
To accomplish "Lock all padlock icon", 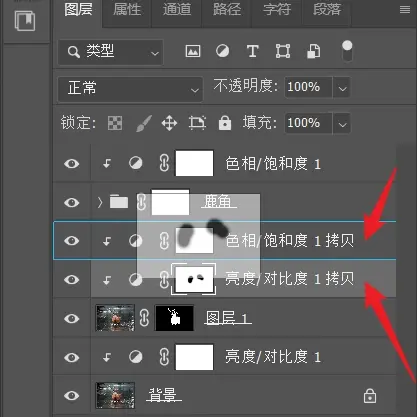I will click(x=225, y=123).
